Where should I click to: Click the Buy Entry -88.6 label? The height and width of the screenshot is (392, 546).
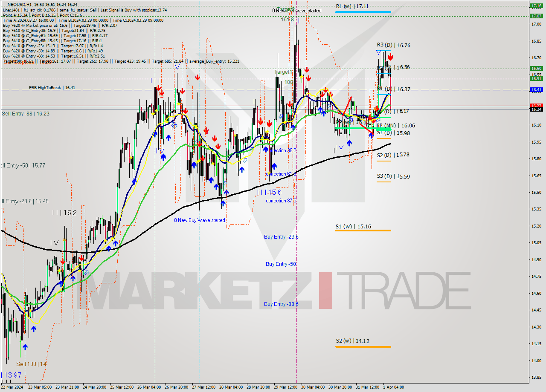point(281,304)
